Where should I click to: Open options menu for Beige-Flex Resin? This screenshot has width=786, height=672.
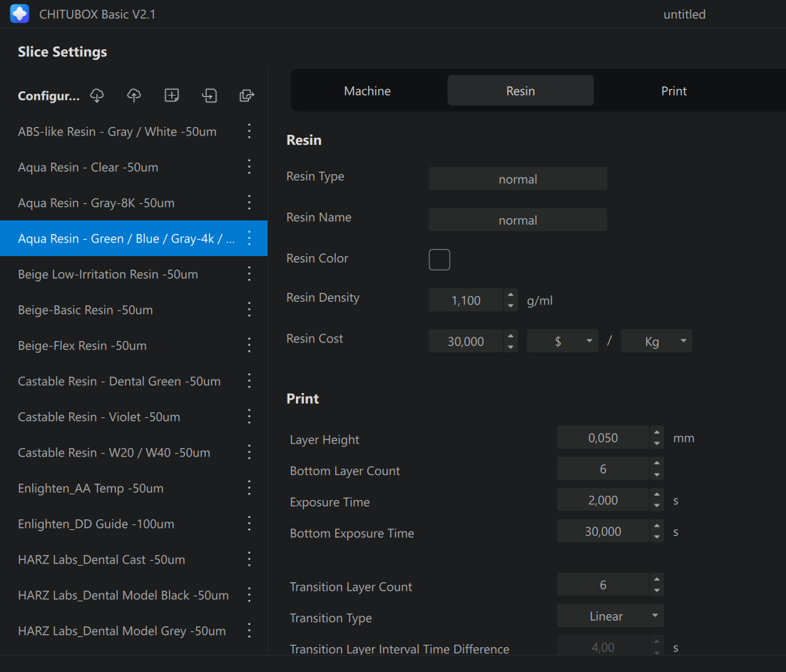click(249, 345)
